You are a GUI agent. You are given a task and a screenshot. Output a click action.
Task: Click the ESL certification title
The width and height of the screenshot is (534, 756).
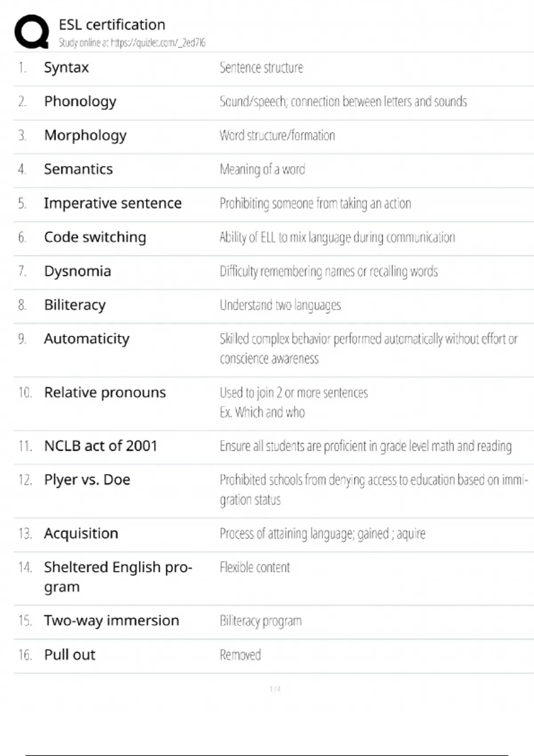coord(112,24)
